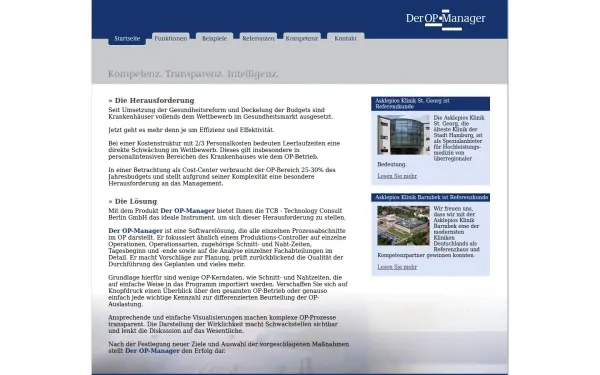Click 'Der OP-Manager' before 'den Erfolg dar'
This screenshot has width=600, height=375.
(x=152, y=351)
